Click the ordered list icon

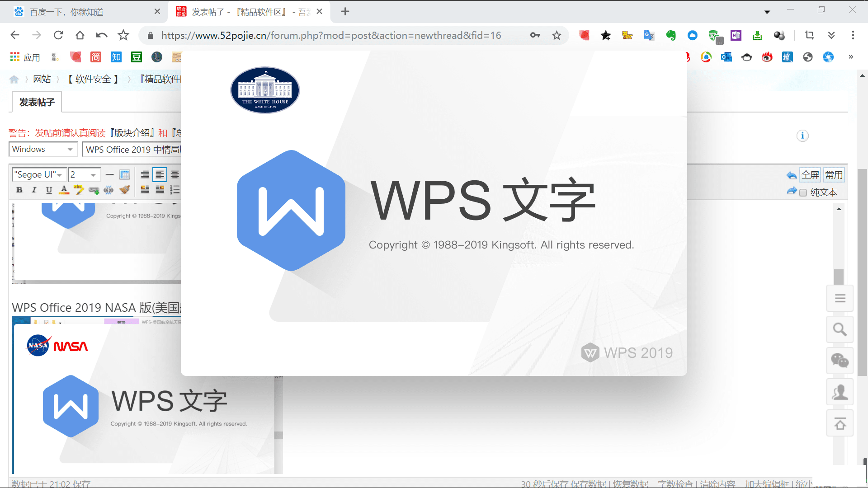(175, 190)
